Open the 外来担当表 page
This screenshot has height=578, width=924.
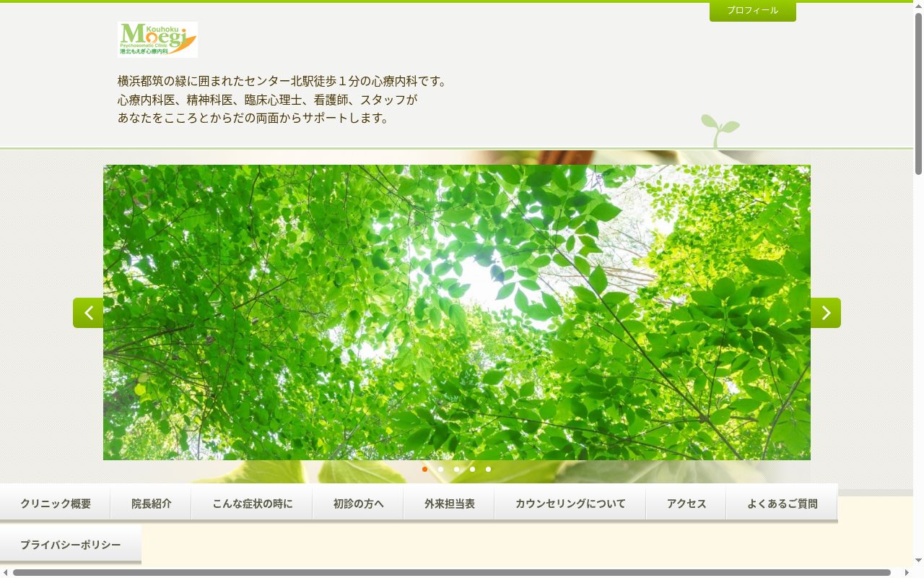coord(449,503)
